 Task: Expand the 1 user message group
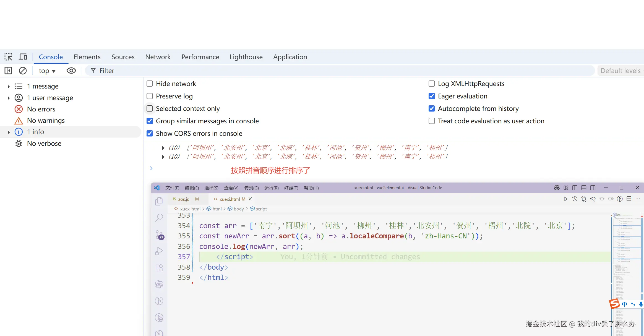click(x=9, y=98)
